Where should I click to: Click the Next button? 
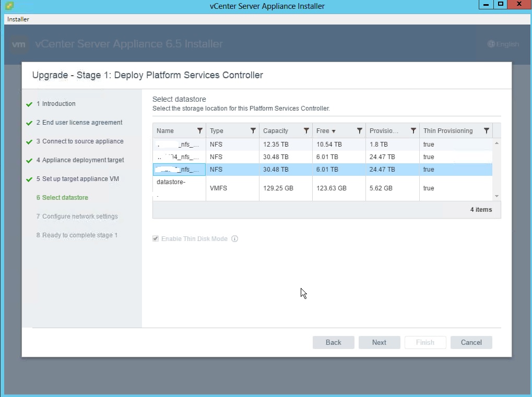[379, 342]
